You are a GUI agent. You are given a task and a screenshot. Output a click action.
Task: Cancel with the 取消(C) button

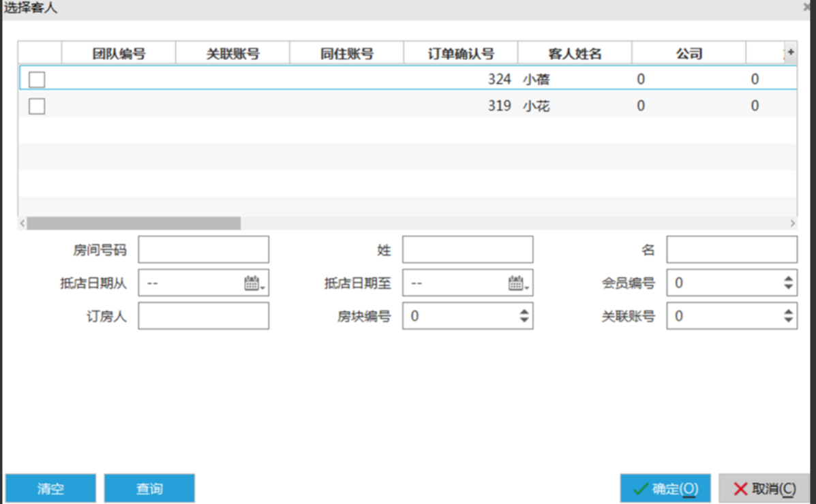pos(764,488)
